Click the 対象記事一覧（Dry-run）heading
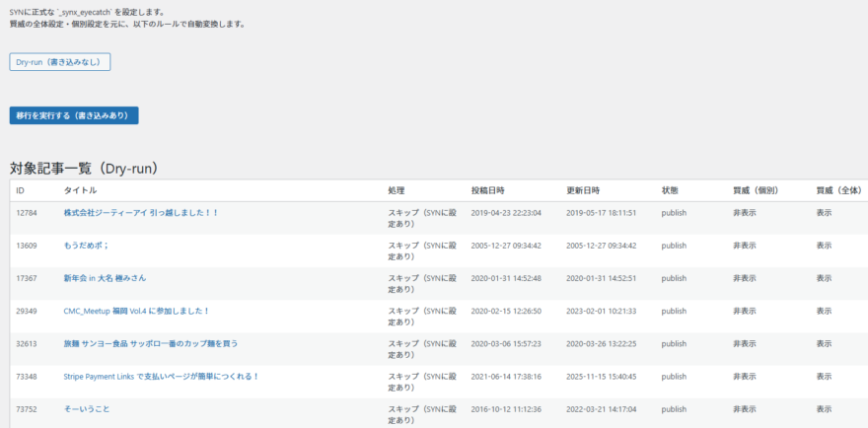 [x=84, y=168]
